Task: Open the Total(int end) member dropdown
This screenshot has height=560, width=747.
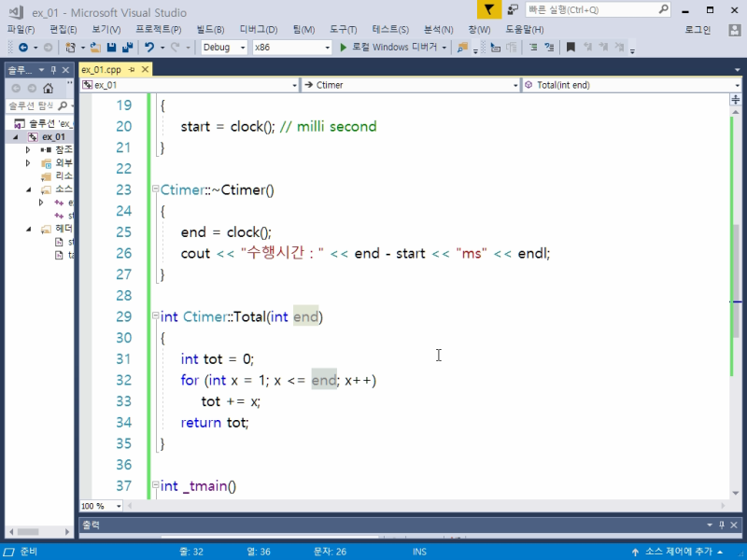Action: click(737, 85)
